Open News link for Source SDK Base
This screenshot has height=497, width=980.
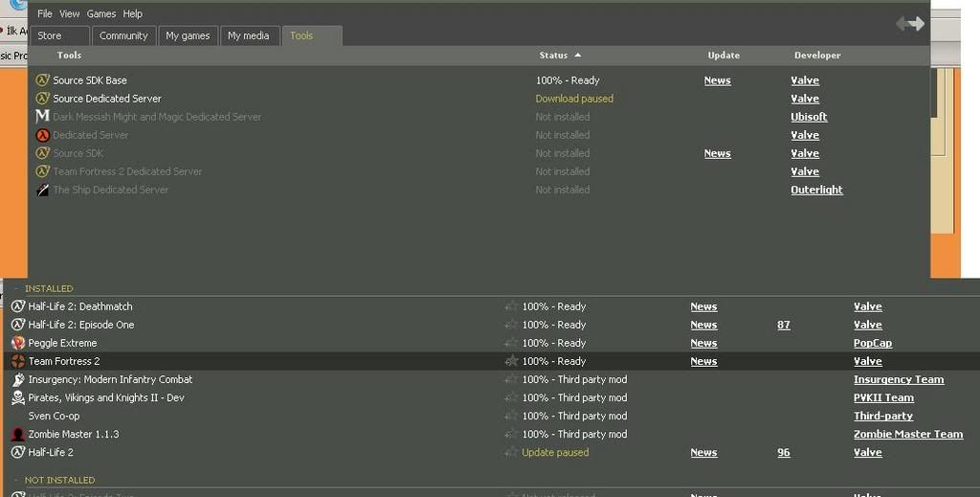point(717,80)
